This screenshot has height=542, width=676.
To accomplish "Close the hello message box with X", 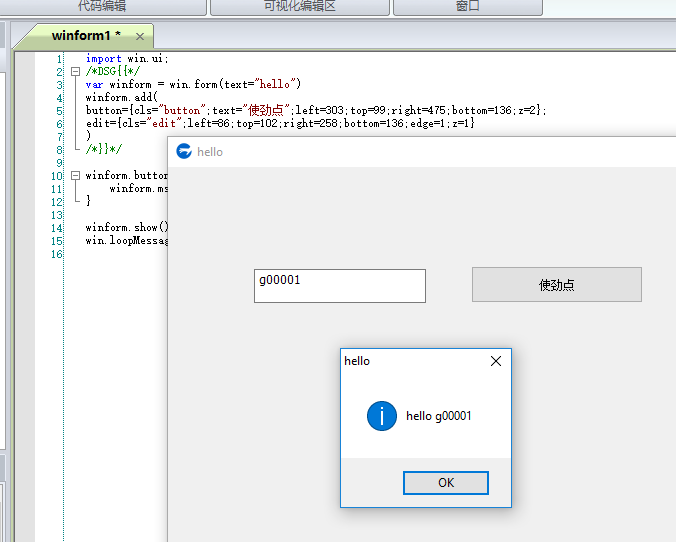I will point(495,361).
